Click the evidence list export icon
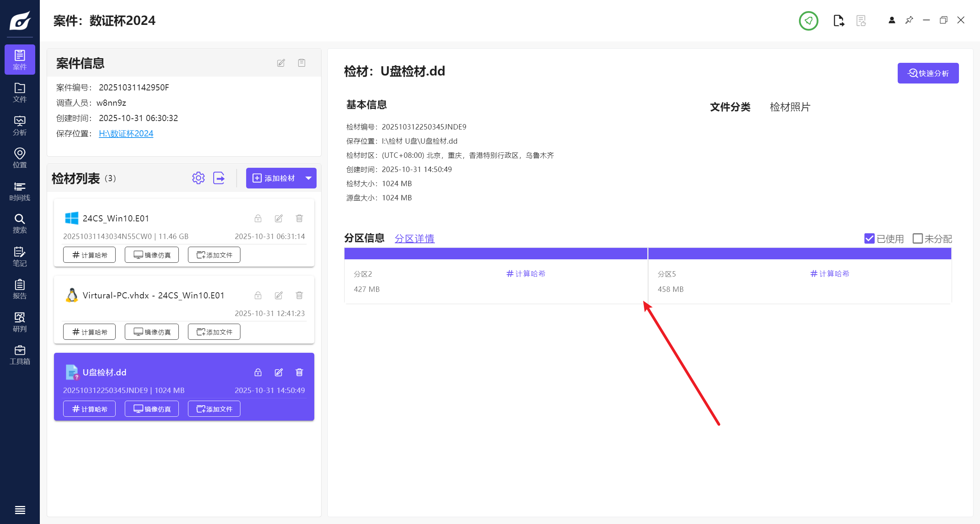The height and width of the screenshot is (524, 980). pos(219,178)
